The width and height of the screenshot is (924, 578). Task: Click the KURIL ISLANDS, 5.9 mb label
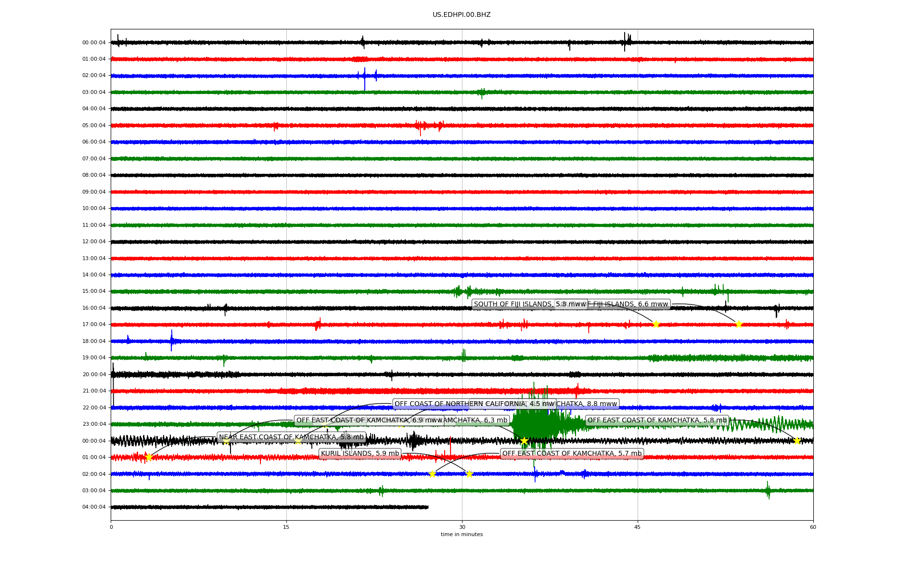pyautogui.click(x=360, y=454)
